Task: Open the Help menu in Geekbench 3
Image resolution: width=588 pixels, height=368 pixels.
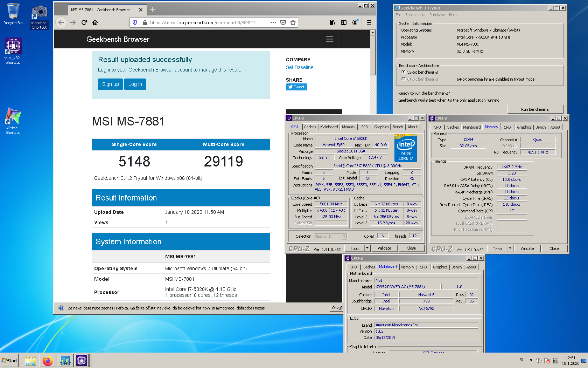Action: pos(453,15)
